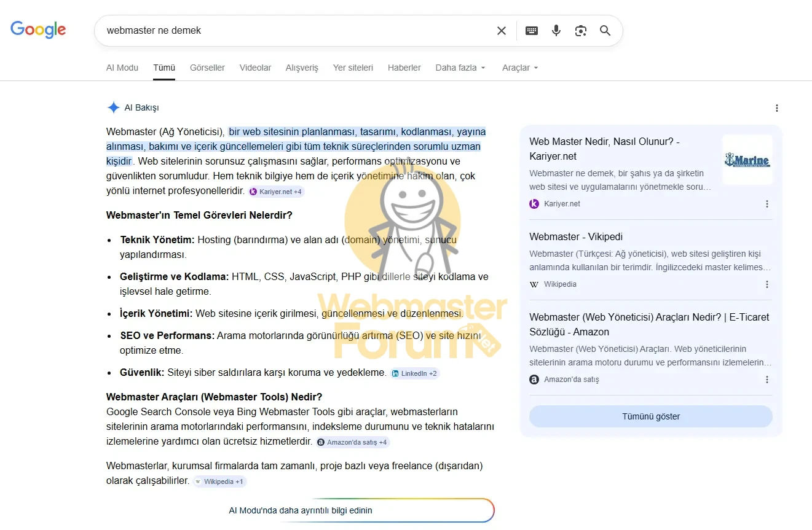Viewport: 812px width, 530px height.
Task: Clear the search box with X icon
Action: pos(502,31)
